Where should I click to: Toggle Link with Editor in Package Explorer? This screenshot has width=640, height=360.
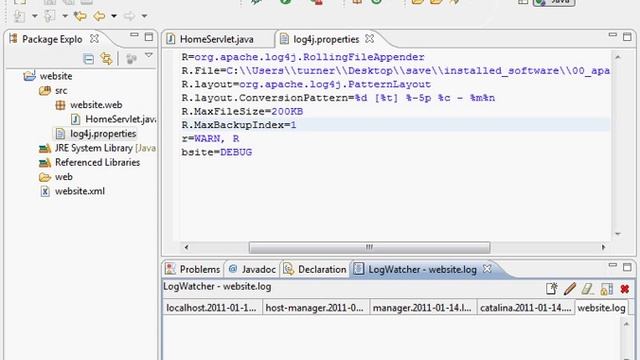click(107, 59)
